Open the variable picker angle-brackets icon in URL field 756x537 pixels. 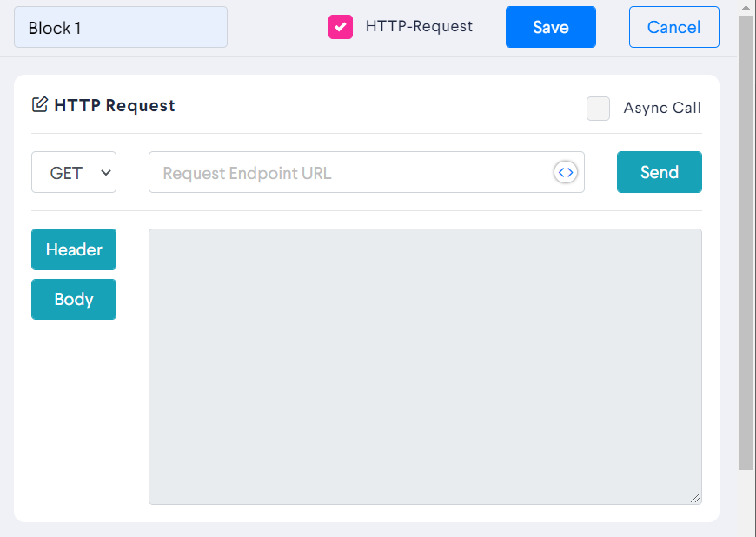tap(566, 172)
